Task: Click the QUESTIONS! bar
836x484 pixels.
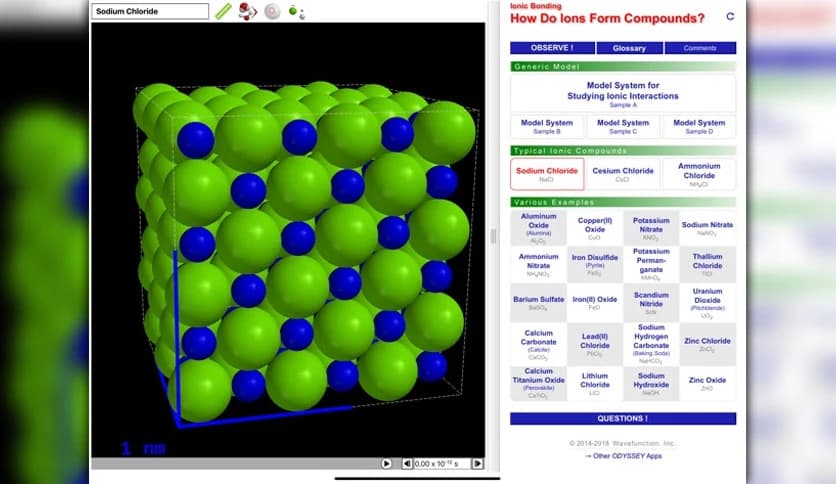Action: coord(622,418)
